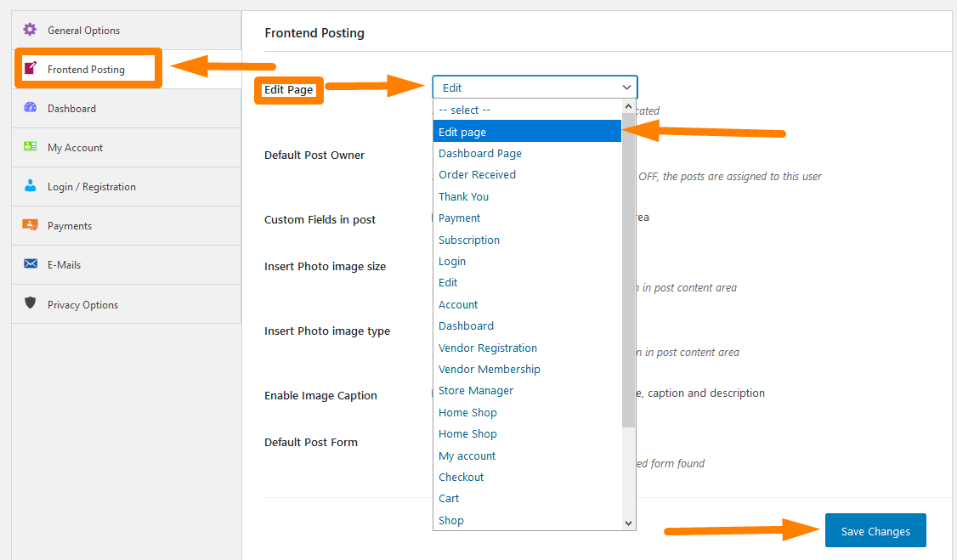
Task: Go to the My Account tab
Action: [x=127, y=148]
